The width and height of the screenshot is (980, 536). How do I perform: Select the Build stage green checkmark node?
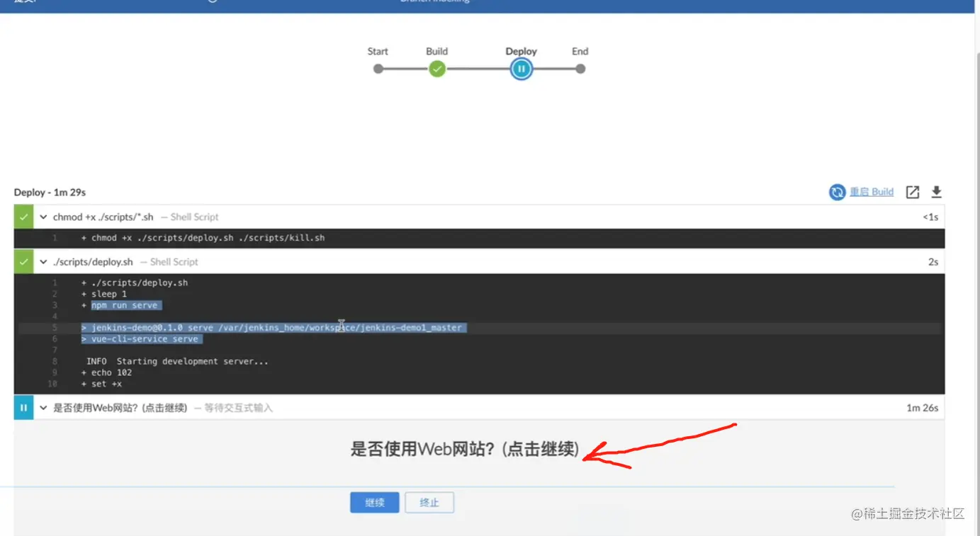click(437, 69)
